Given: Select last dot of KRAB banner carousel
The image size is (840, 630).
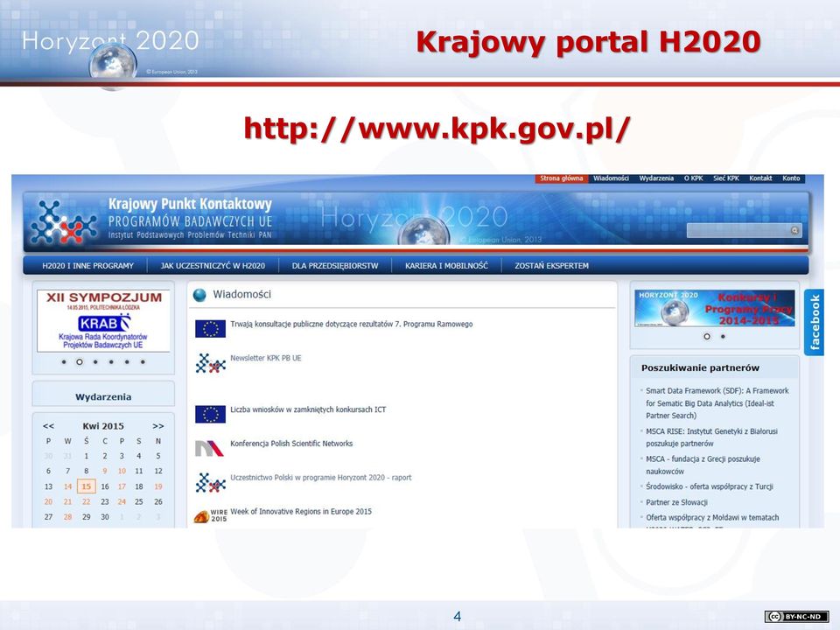Looking at the screenshot, I should click(x=143, y=362).
